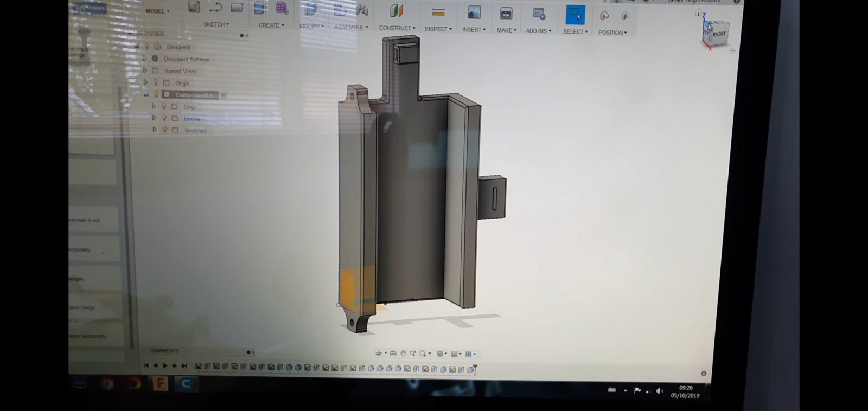Click the timeline Play button

point(165,366)
